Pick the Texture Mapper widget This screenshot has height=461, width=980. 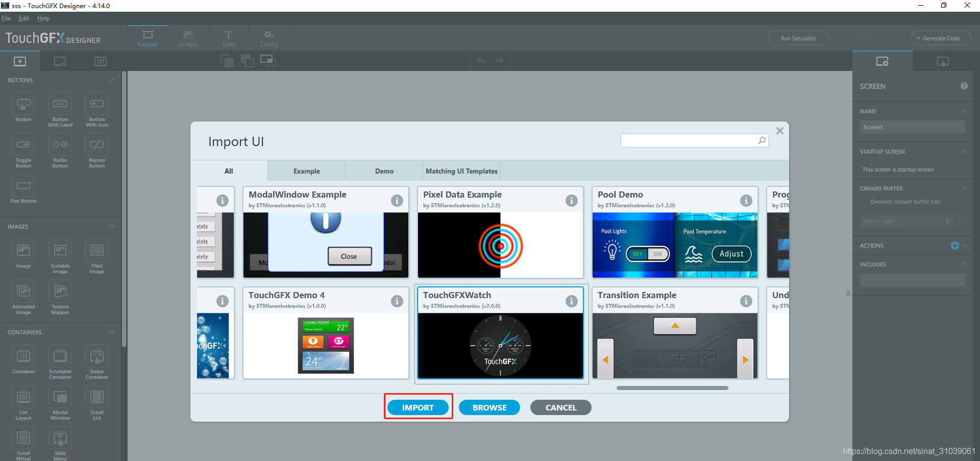pyautogui.click(x=60, y=292)
